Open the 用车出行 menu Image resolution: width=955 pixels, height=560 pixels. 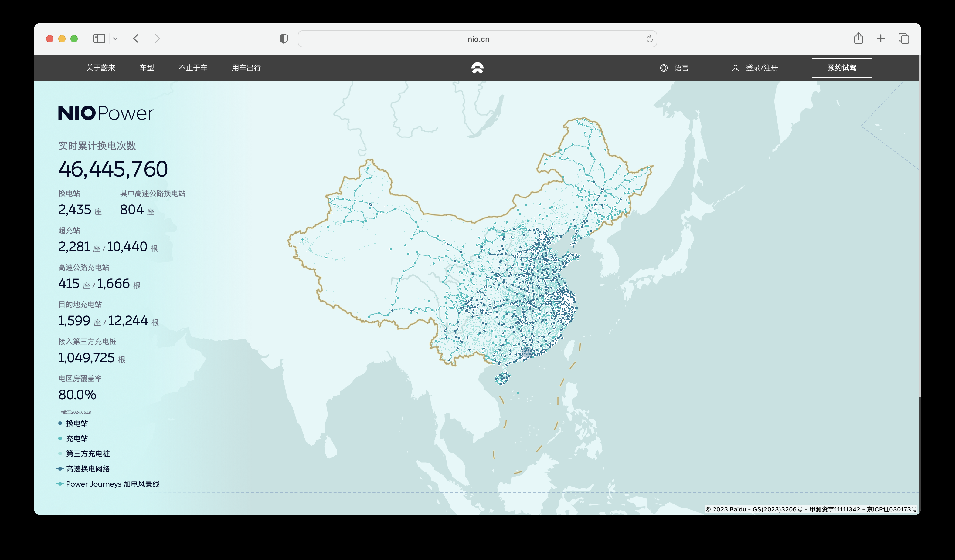[x=246, y=68]
